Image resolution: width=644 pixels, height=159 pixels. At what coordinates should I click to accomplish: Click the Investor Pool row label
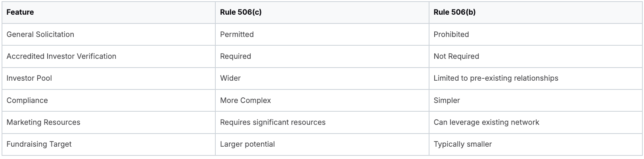pos(29,78)
